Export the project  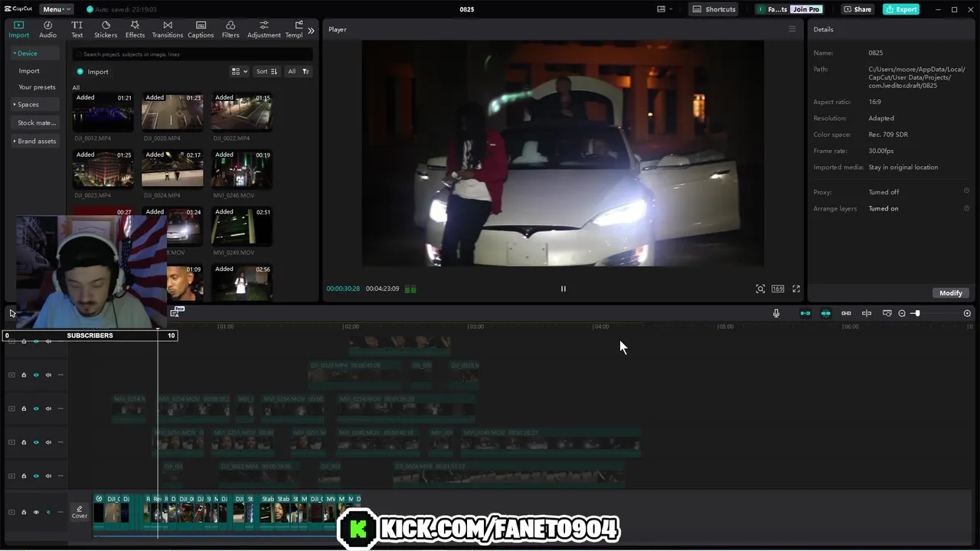pos(901,9)
